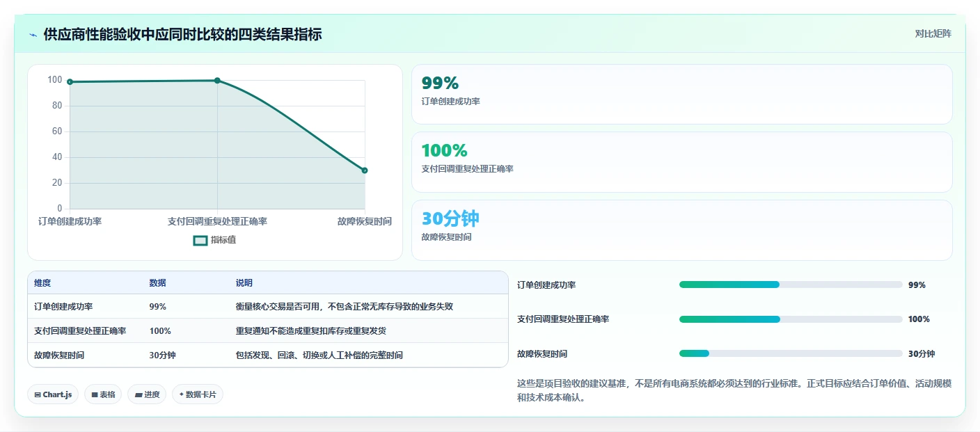Image resolution: width=980 pixels, height=432 pixels.
Task: Select the 支付回调重复处理正确率 table row cell
Action: [80, 331]
